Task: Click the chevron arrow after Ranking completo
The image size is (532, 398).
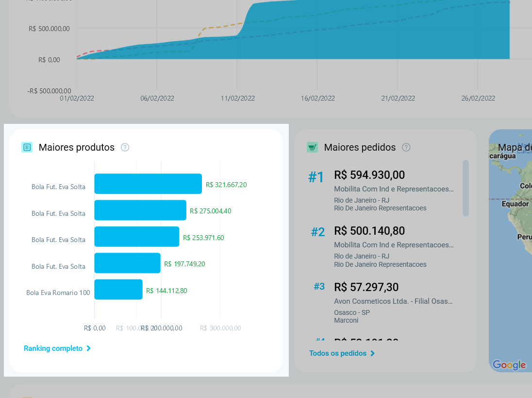Action: point(88,348)
